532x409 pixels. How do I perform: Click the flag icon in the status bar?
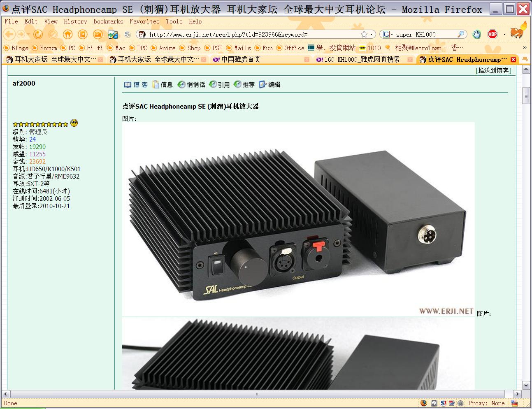515,403
